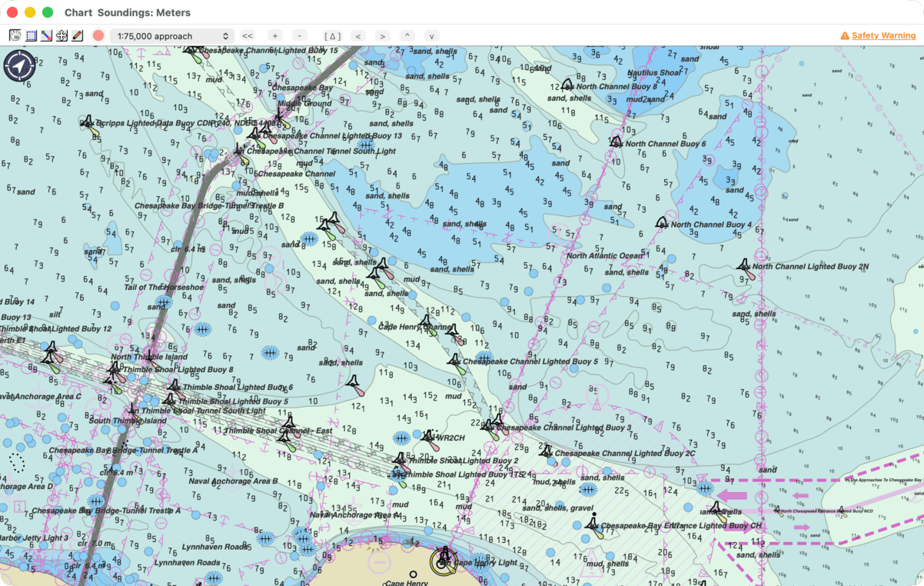Screen dimensions: 924x586
Task: Select the route line measuring tool
Action: [x=46, y=35]
